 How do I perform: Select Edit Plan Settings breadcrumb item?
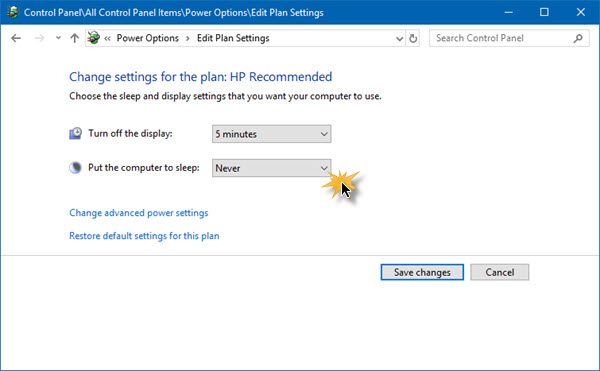click(x=233, y=38)
